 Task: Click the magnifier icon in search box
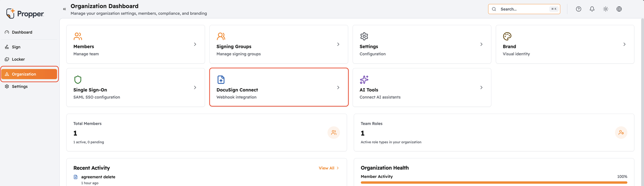(494, 9)
